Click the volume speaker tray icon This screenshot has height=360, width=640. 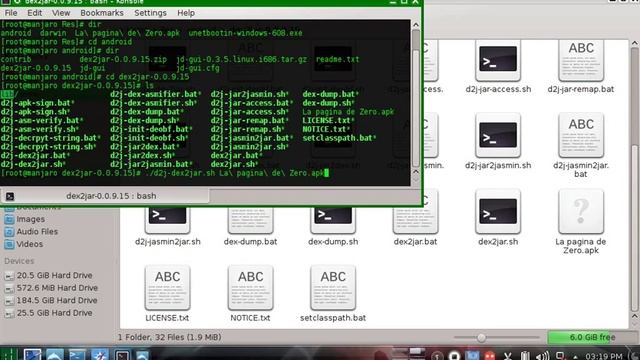[x=542, y=356]
